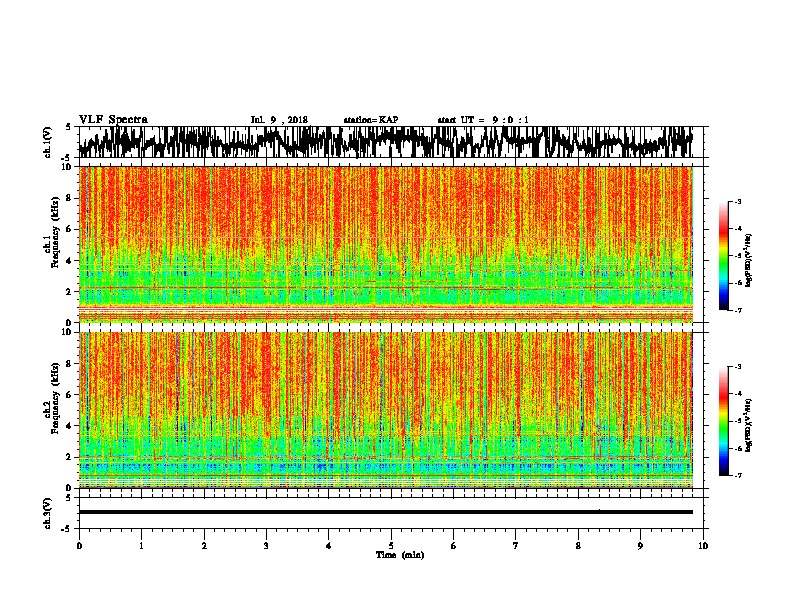Click time axis tick label "4"
The image size is (792, 612).
tap(329, 546)
